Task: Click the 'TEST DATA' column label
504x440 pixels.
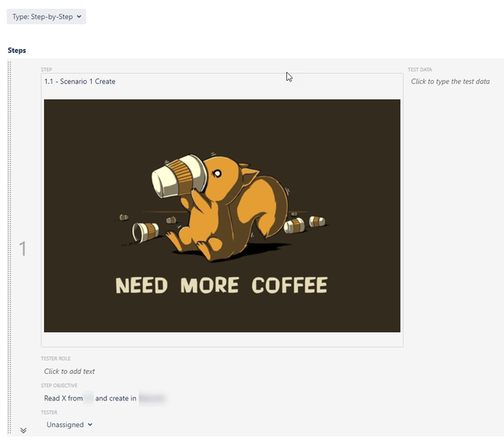Action: pos(420,70)
